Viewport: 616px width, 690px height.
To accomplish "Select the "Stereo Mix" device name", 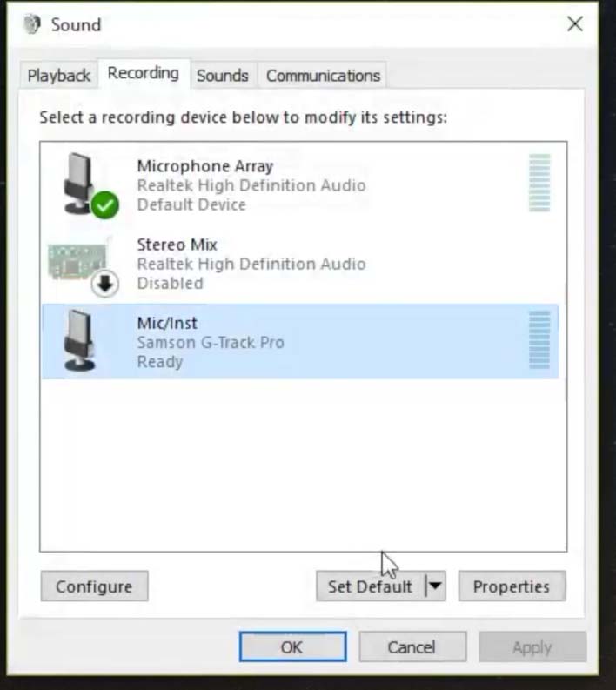I will tap(177, 245).
